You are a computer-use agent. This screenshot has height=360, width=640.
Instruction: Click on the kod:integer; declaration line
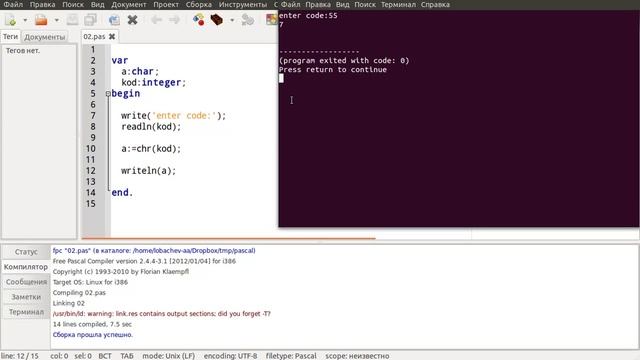tap(153, 82)
